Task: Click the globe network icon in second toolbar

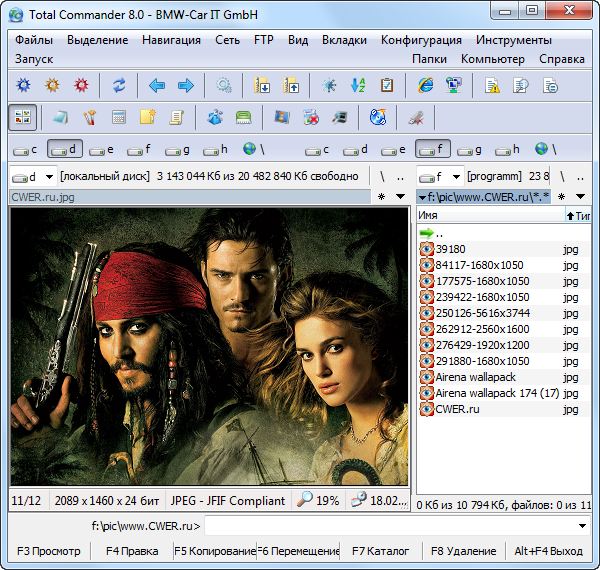Action: pos(377,117)
